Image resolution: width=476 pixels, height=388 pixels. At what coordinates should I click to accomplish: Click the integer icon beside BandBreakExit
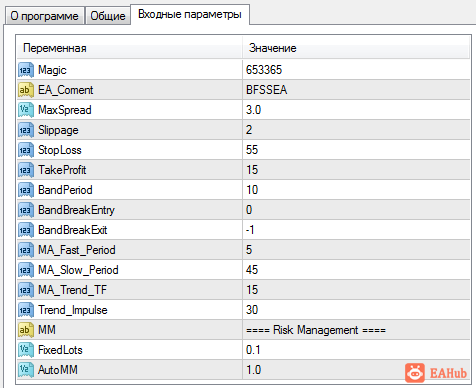pos(26,230)
